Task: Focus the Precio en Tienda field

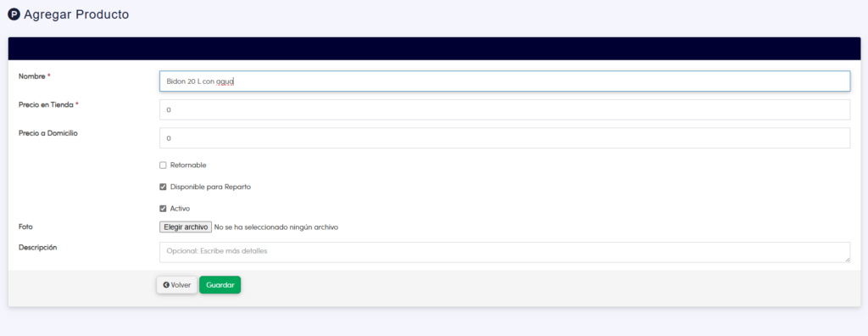Action: pyautogui.click(x=504, y=109)
